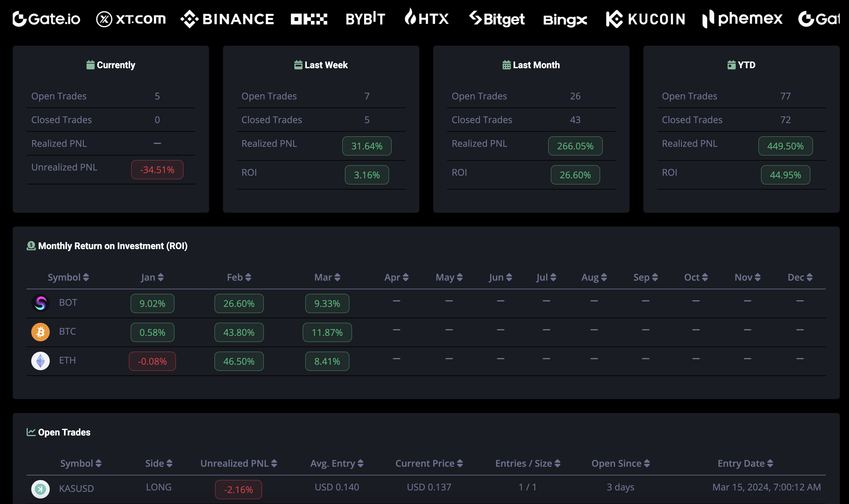The height and width of the screenshot is (504, 849).
Task: Open the Binance exchange logo
Action: [x=227, y=19]
